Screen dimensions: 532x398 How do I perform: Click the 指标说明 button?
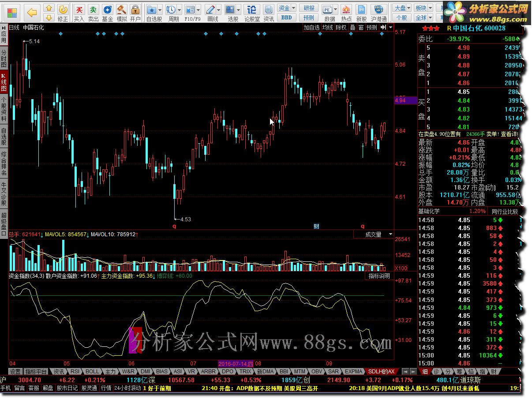pos(379,276)
